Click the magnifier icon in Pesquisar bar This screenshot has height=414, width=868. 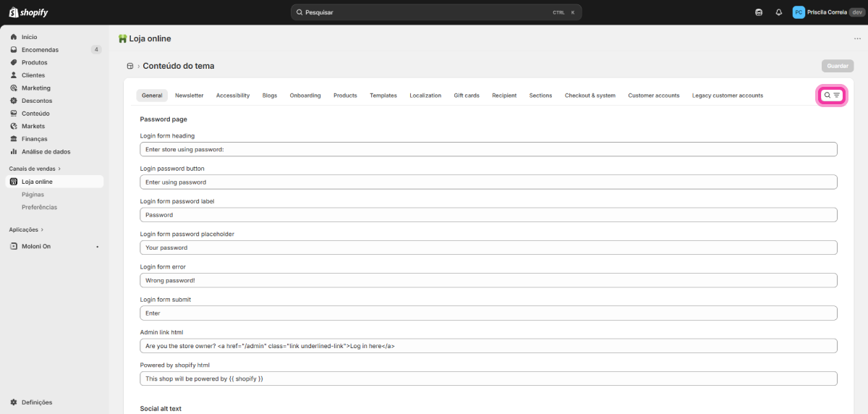[299, 12]
